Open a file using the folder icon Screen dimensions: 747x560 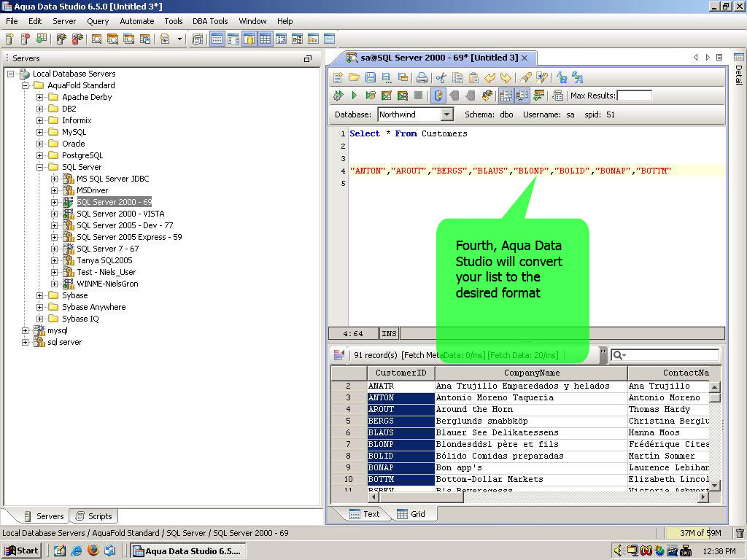pos(354,77)
